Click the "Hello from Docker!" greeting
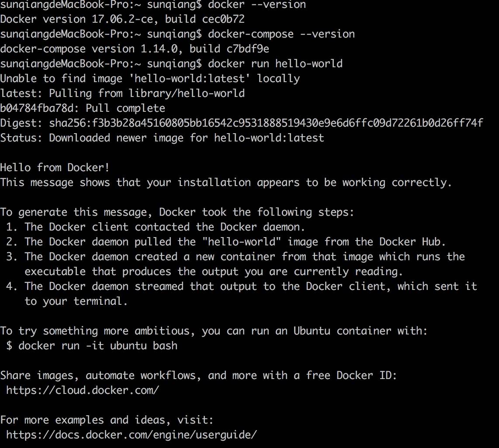This screenshot has height=448, width=499. tap(55, 168)
